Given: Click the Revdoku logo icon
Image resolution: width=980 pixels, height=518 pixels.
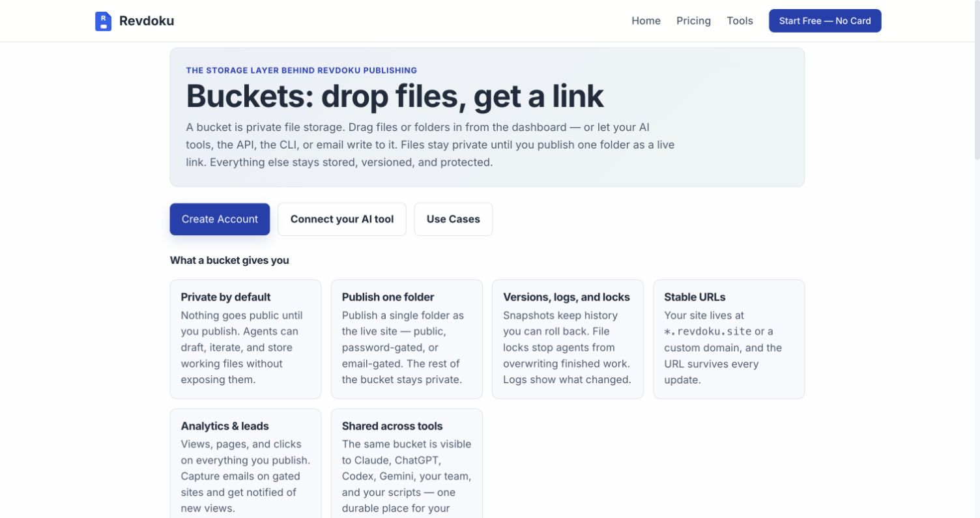Looking at the screenshot, I should [x=103, y=21].
